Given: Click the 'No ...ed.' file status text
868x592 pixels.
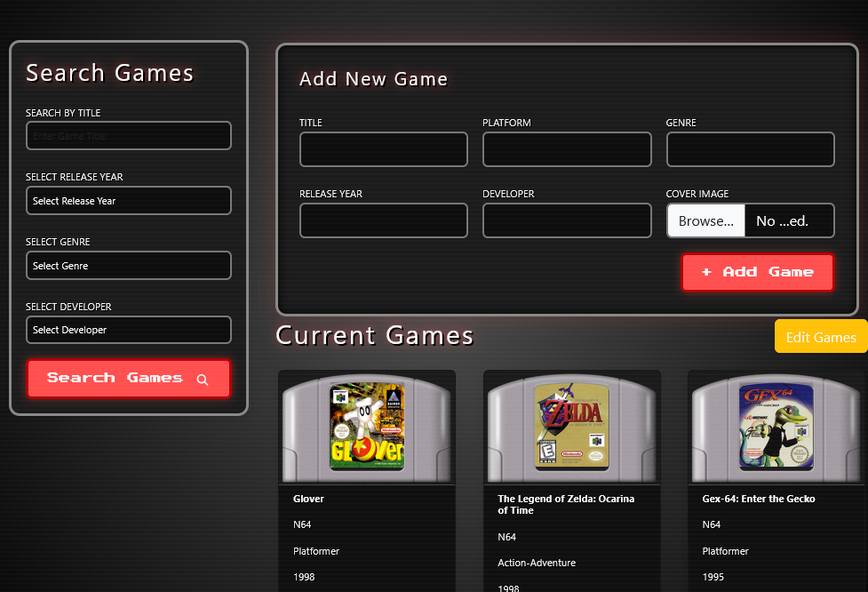Looking at the screenshot, I should click(x=782, y=221).
